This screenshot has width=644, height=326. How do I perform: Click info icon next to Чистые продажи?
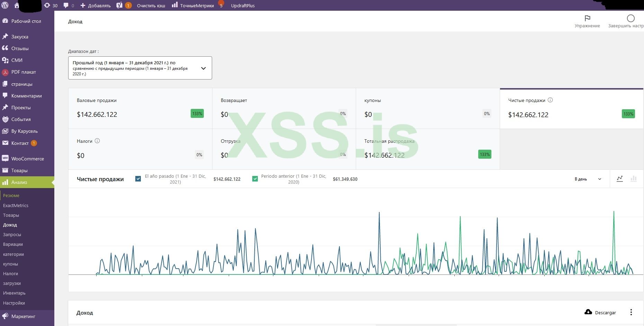pyautogui.click(x=550, y=100)
